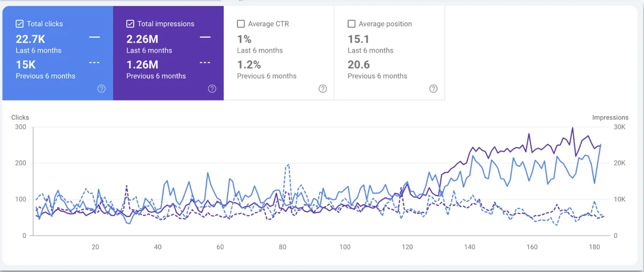Open help icon on Average position card
The image size is (644, 272).
tap(433, 89)
